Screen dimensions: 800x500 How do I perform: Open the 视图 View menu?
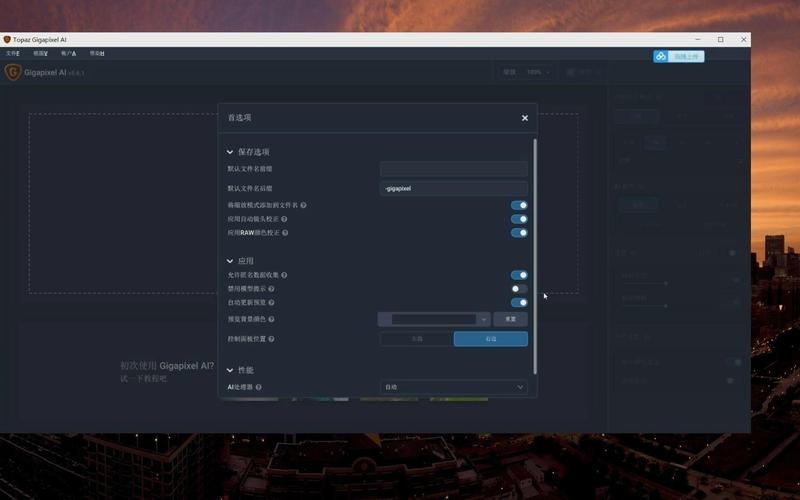(x=40, y=53)
